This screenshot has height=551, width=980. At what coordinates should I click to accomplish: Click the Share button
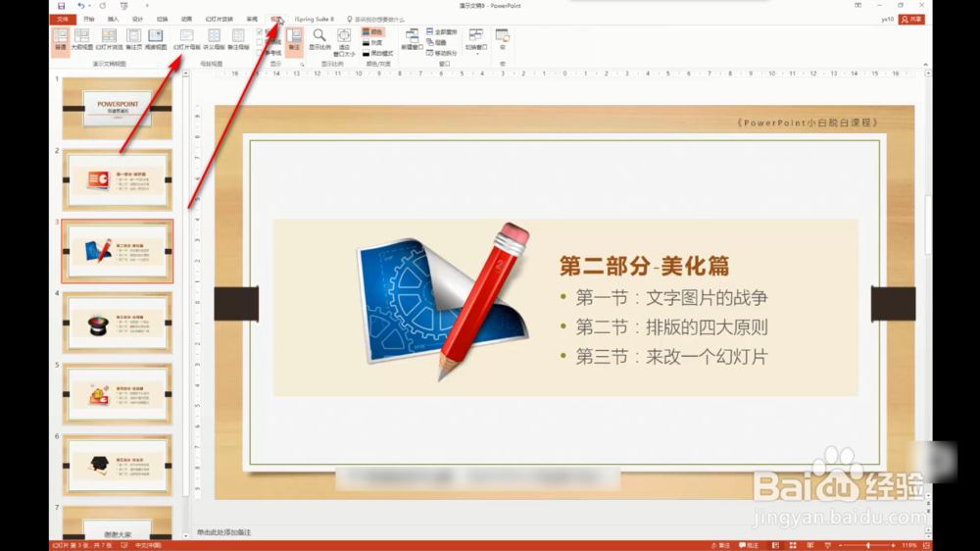tap(911, 20)
